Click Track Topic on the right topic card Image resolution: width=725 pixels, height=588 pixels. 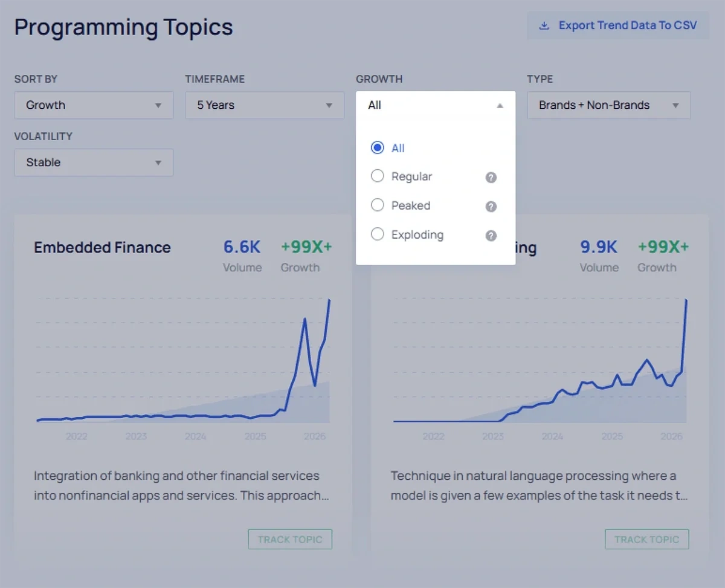coord(646,539)
